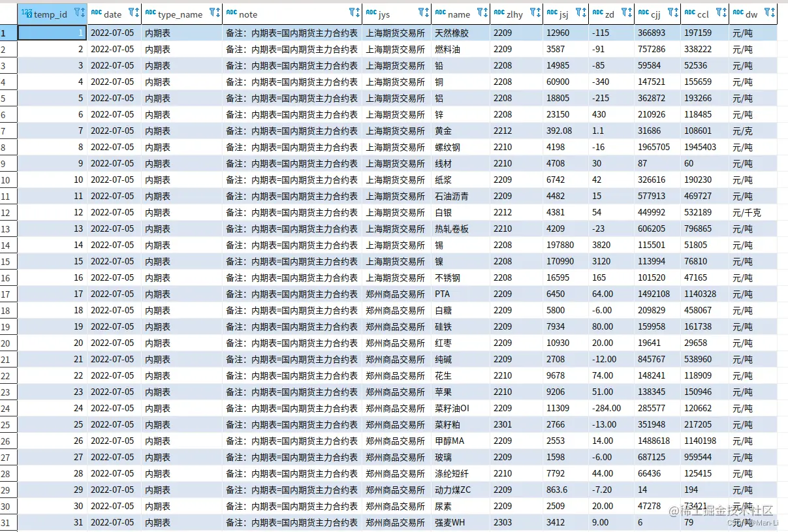The height and width of the screenshot is (532, 788).
Task: Open the filter icon on note column
Action: [351, 12]
